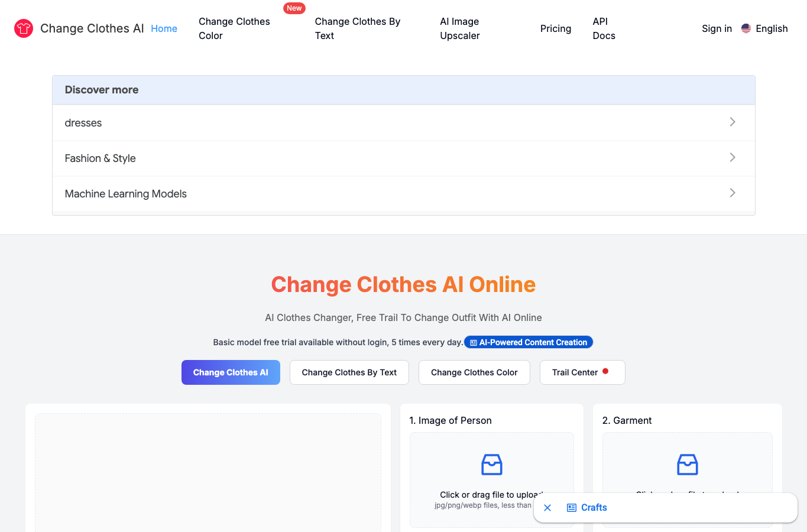Click the red dot on Trail Center
Viewport: 807px width, 532px height.
coord(605,371)
